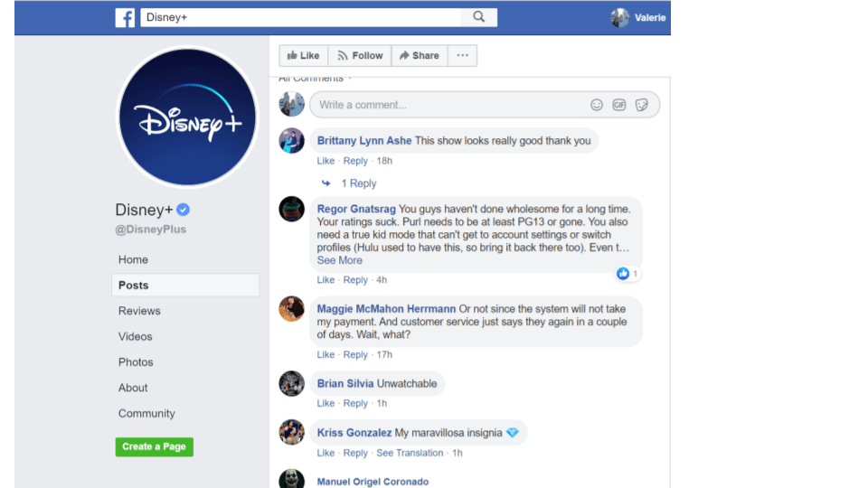This screenshot has width=868, height=488.
Task: Toggle Like on Brian Silvia's comment
Action: click(325, 403)
